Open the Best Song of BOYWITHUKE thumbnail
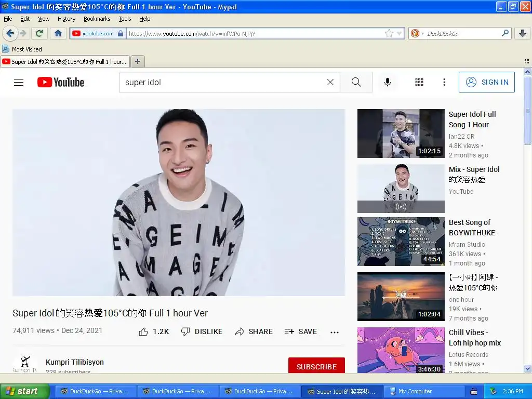 point(401,242)
